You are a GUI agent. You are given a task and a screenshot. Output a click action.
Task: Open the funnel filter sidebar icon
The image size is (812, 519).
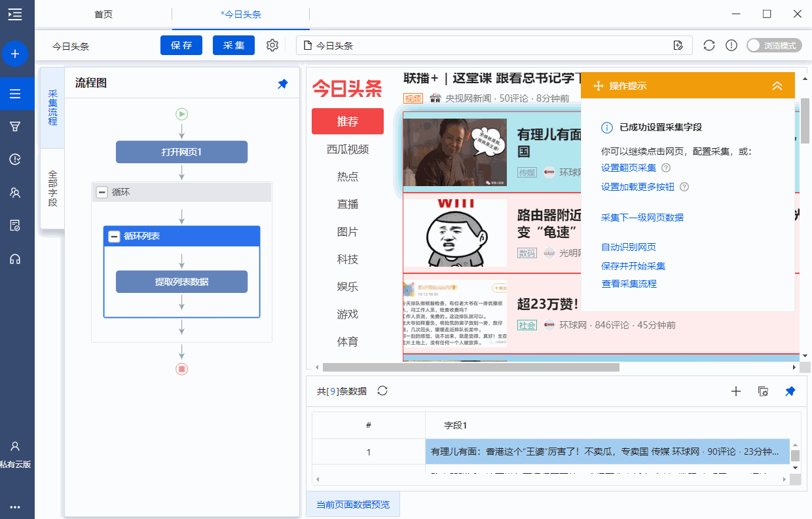pos(15,126)
